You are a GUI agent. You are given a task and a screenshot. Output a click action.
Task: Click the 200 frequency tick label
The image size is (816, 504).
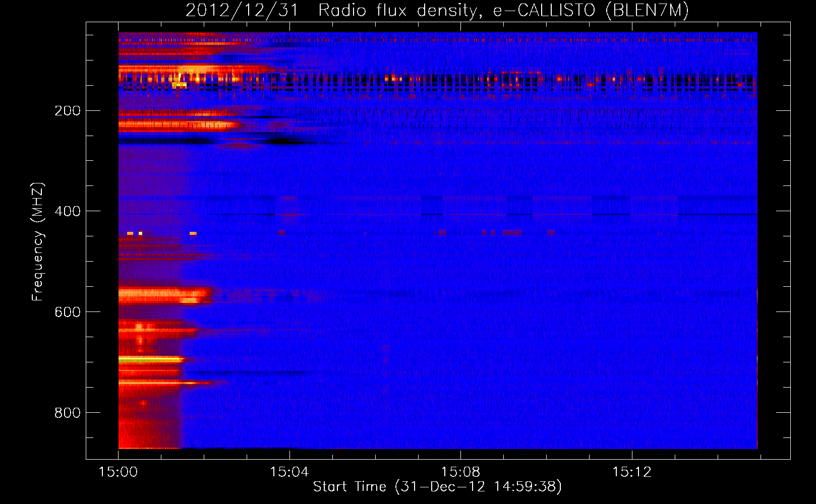pyautogui.click(x=68, y=110)
